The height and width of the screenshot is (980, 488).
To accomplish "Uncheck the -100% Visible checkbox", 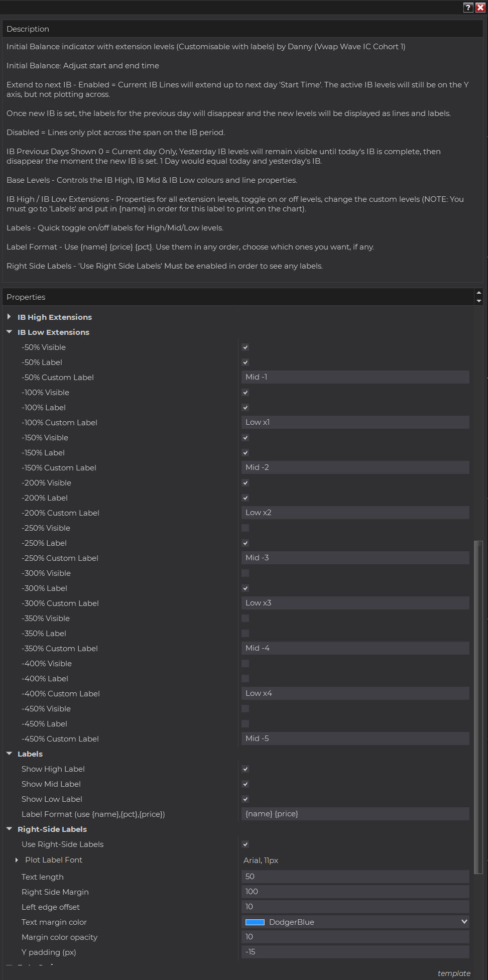I will [x=246, y=392].
